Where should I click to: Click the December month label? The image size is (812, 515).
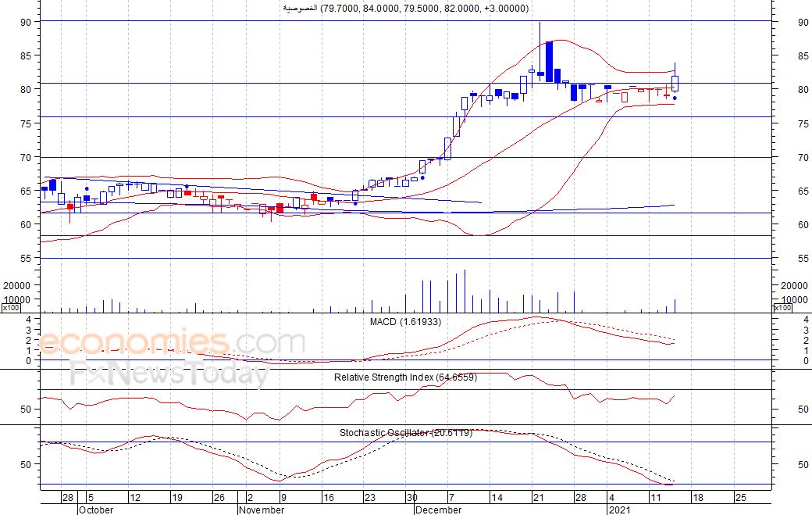click(x=438, y=510)
